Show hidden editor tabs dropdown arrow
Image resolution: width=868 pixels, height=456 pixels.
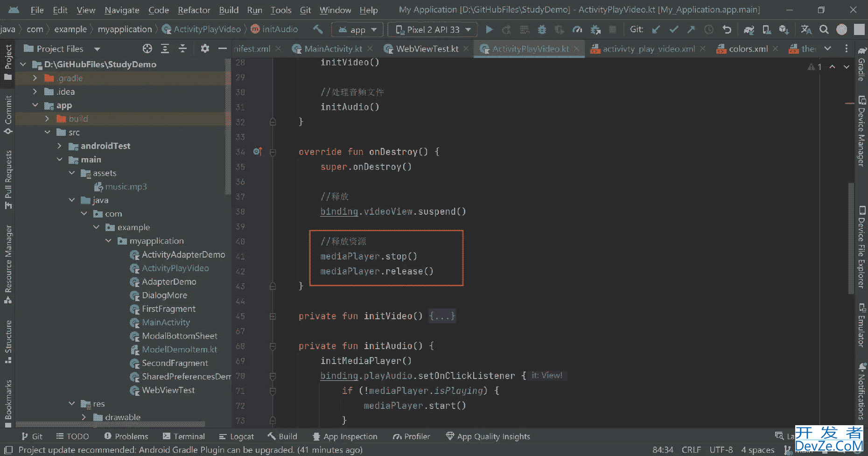click(828, 49)
